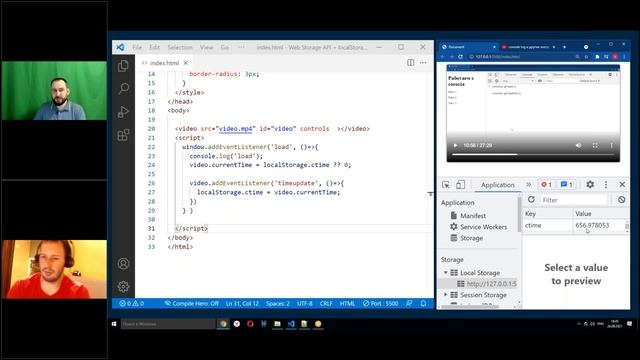Follow the video.mp4 link in the code
640x360 pixels.
pyautogui.click(x=236, y=129)
